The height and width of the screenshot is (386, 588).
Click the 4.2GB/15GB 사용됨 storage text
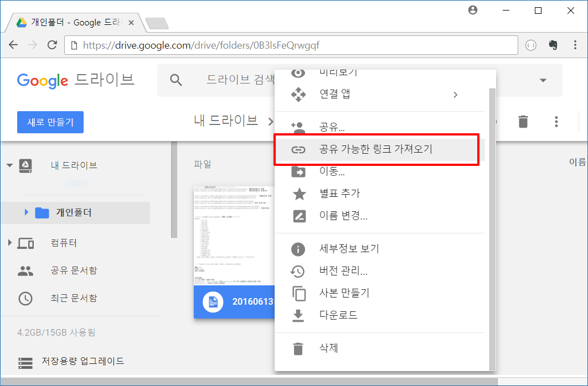click(x=56, y=332)
